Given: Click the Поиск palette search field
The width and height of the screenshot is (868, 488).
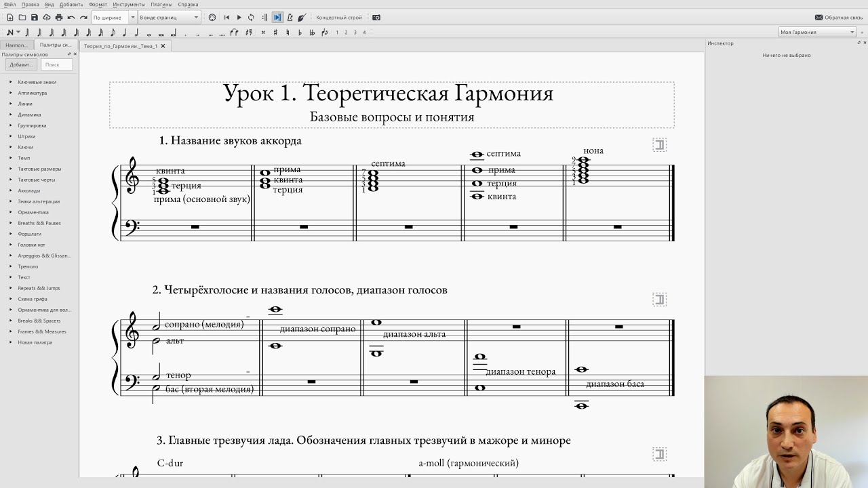Looking at the screenshot, I should [56, 64].
